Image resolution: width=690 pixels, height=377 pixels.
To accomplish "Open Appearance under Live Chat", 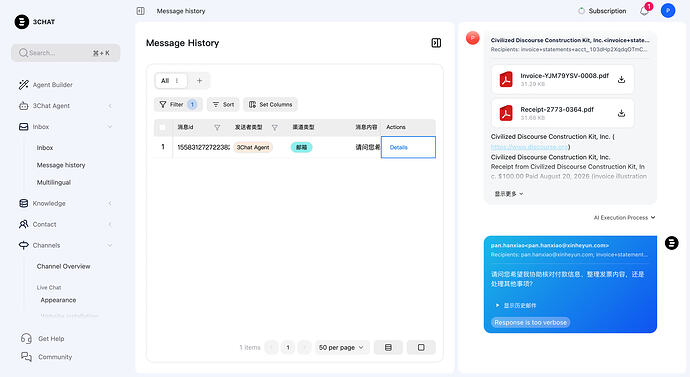I will point(58,300).
